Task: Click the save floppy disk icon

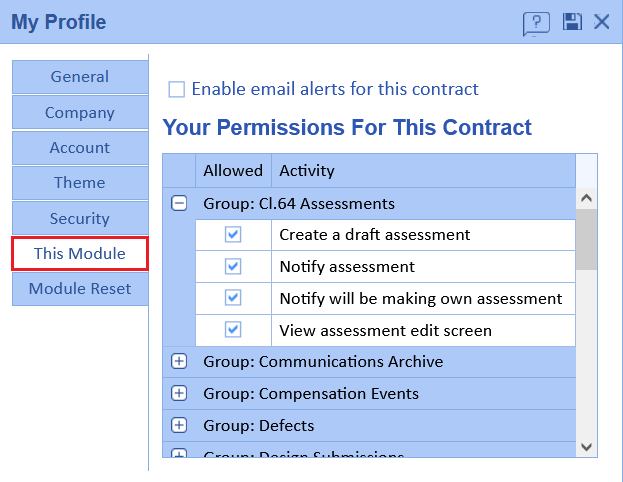Action: tap(572, 22)
